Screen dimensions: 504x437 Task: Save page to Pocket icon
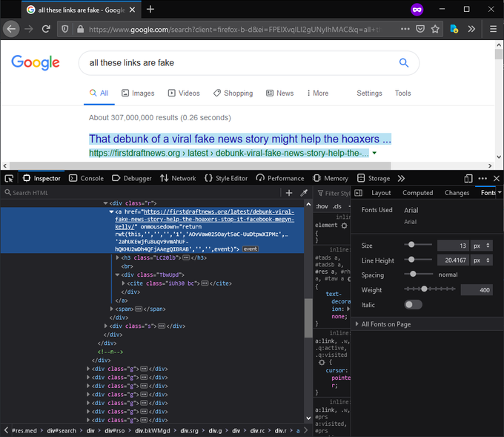pyautogui.click(x=420, y=29)
